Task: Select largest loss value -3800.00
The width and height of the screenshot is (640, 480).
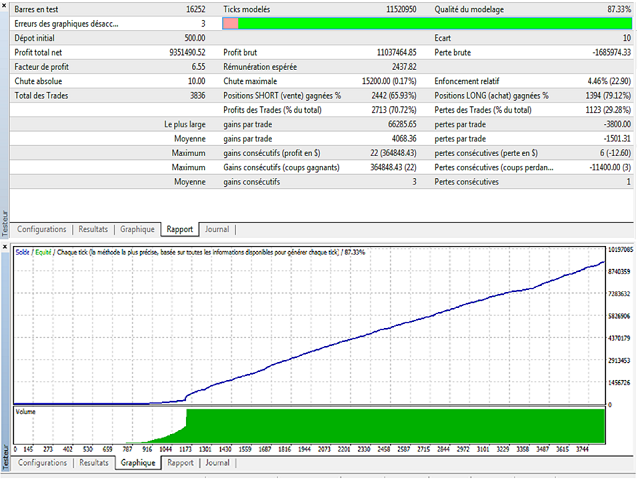Action: point(618,124)
